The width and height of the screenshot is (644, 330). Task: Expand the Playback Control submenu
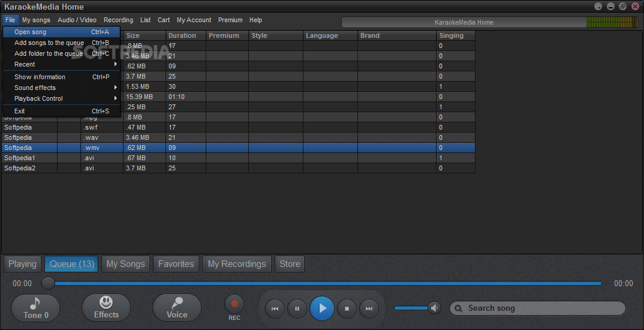tap(61, 98)
